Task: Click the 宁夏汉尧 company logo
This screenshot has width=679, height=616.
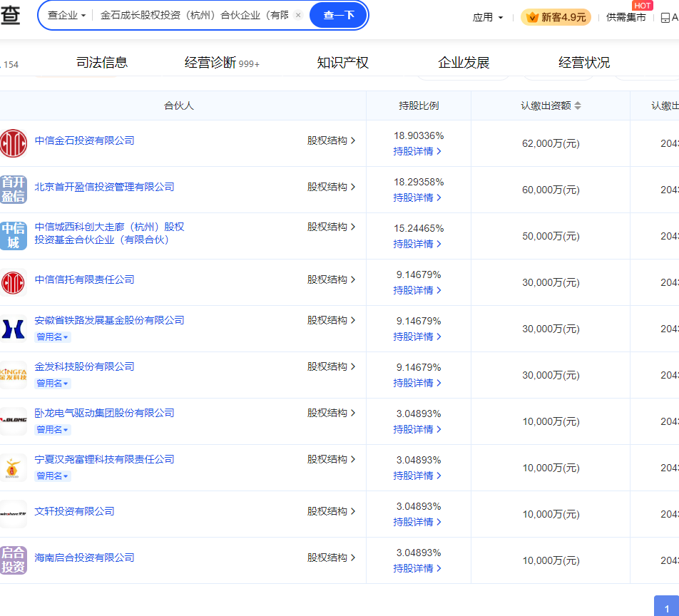Action: [x=13, y=468]
